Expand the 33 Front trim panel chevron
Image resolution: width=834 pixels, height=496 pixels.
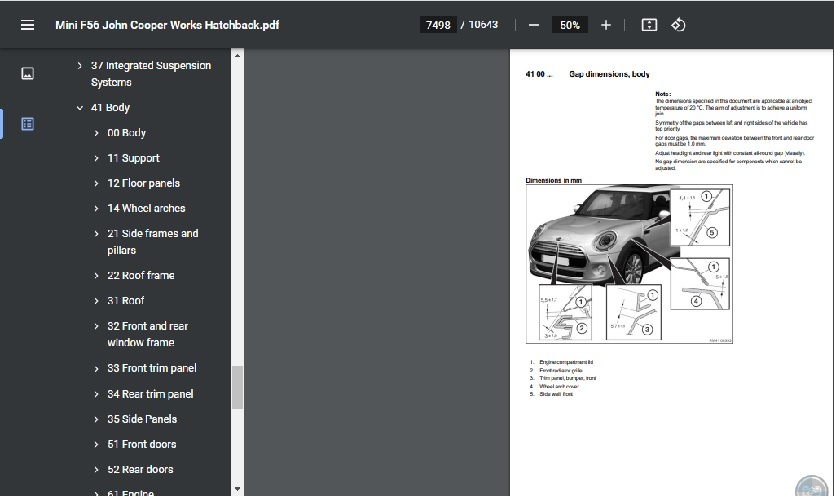point(96,368)
